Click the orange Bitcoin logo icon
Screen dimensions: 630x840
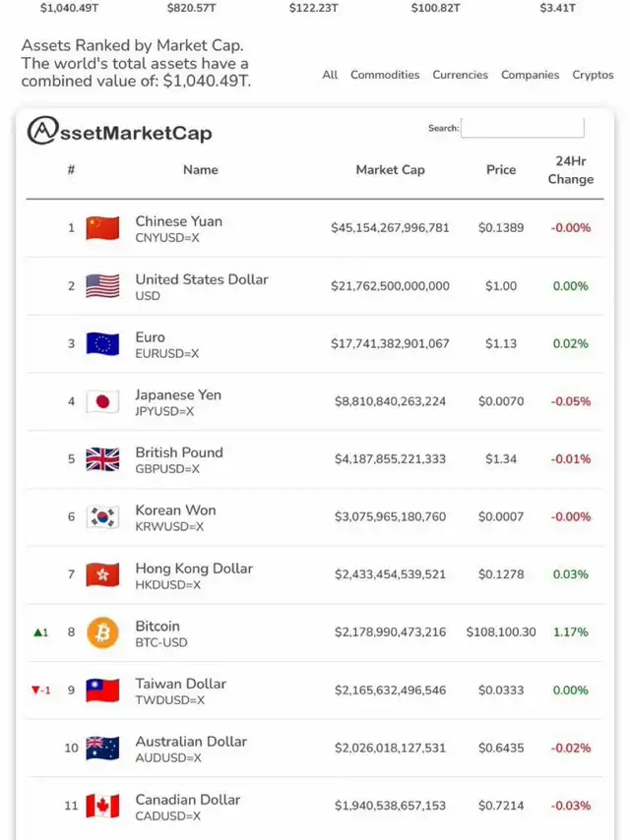102,632
